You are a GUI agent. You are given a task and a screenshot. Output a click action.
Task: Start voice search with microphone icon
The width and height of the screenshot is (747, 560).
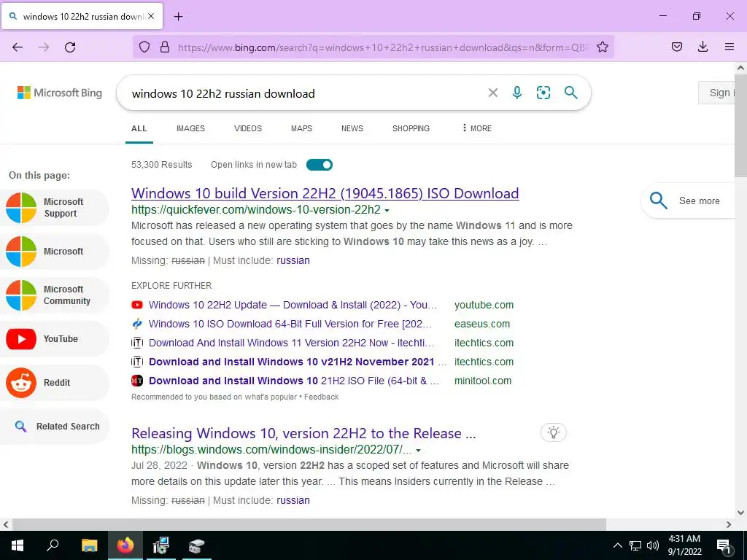pyautogui.click(x=517, y=93)
